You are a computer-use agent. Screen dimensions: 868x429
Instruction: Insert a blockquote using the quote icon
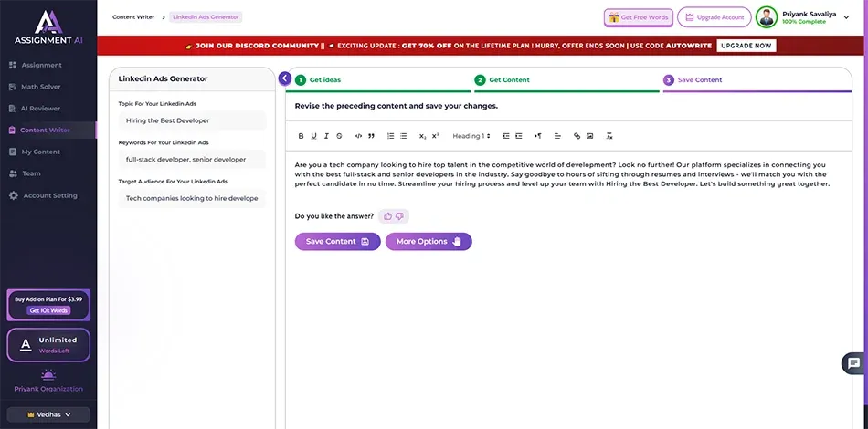pos(371,136)
